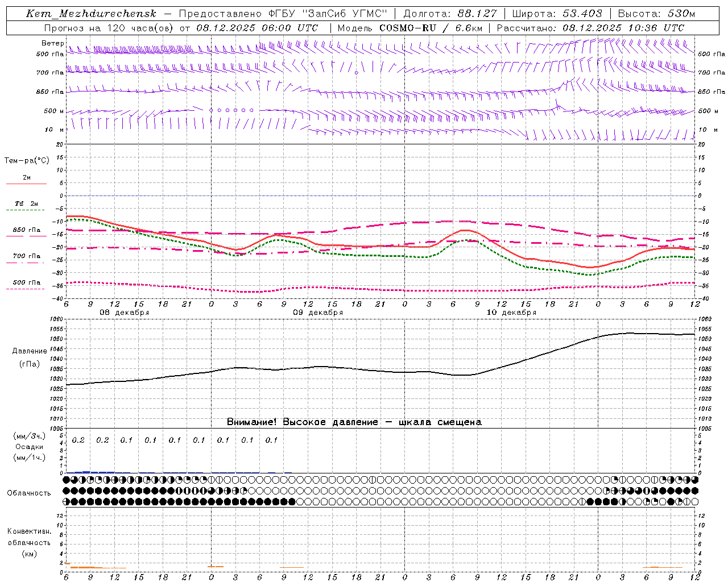Click the elevation text Высота: 530м
728x582 pixels.
(x=656, y=14)
